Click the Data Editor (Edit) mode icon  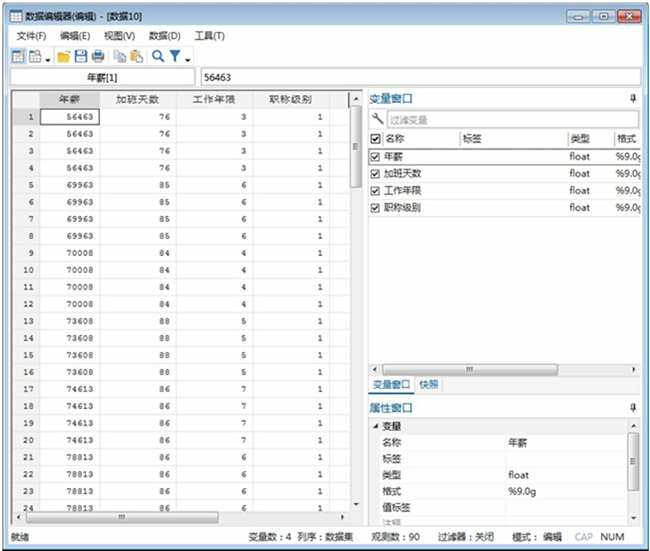[x=17, y=57]
